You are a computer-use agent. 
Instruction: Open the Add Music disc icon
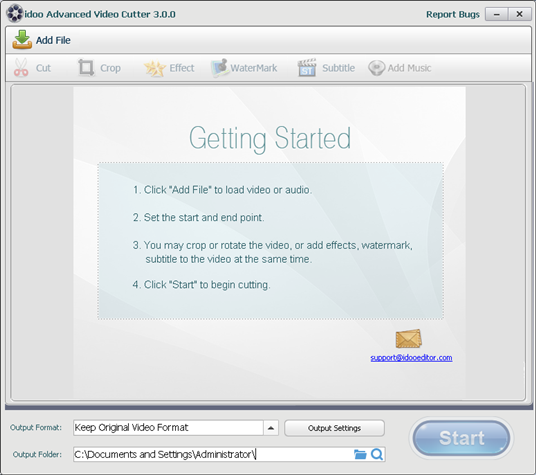point(376,68)
